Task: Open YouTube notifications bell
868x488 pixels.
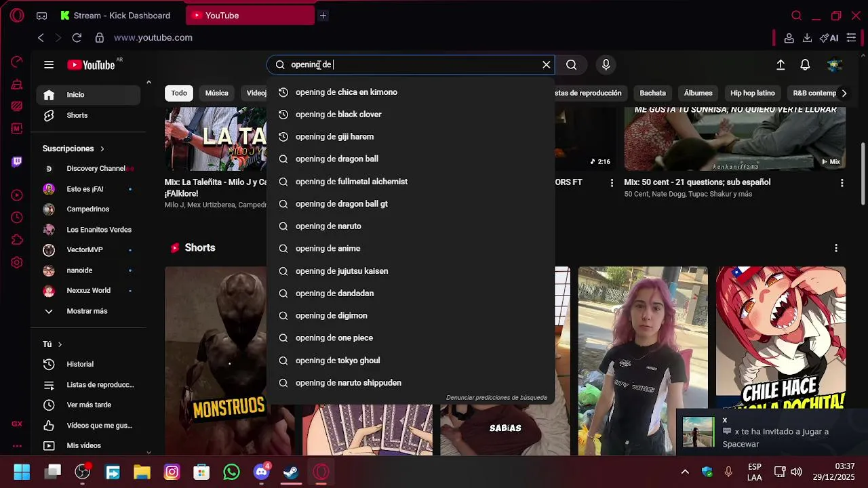Action: pos(805,64)
